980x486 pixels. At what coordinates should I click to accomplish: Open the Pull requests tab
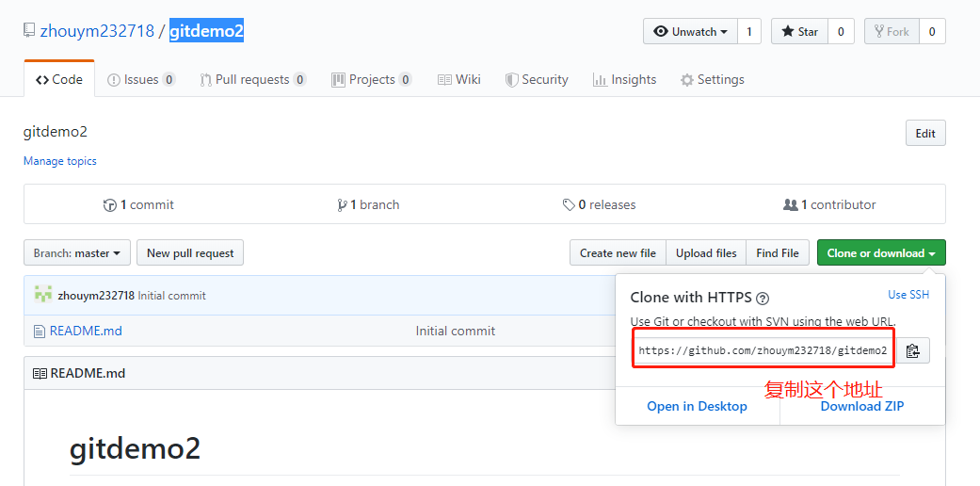coord(253,79)
